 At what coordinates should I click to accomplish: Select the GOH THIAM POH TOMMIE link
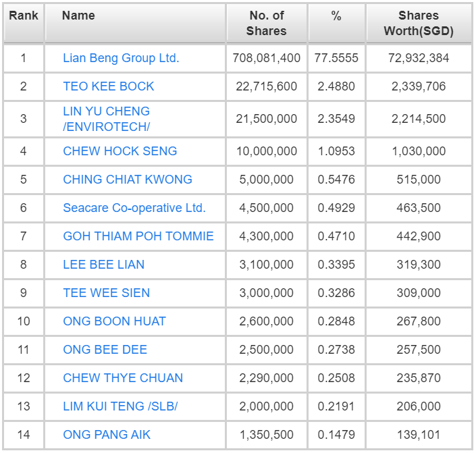138,236
